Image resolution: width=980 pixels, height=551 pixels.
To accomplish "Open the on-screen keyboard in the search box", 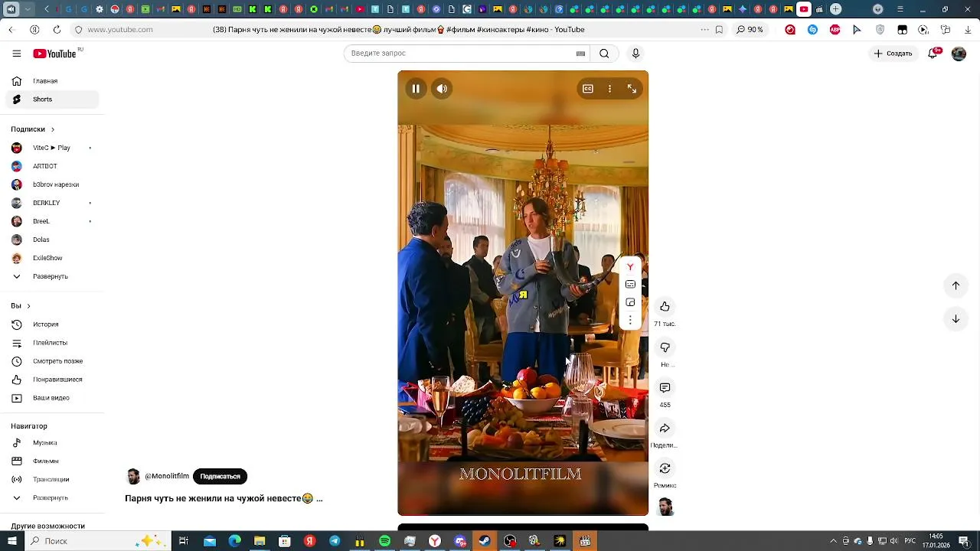I will click(x=580, y=54).
